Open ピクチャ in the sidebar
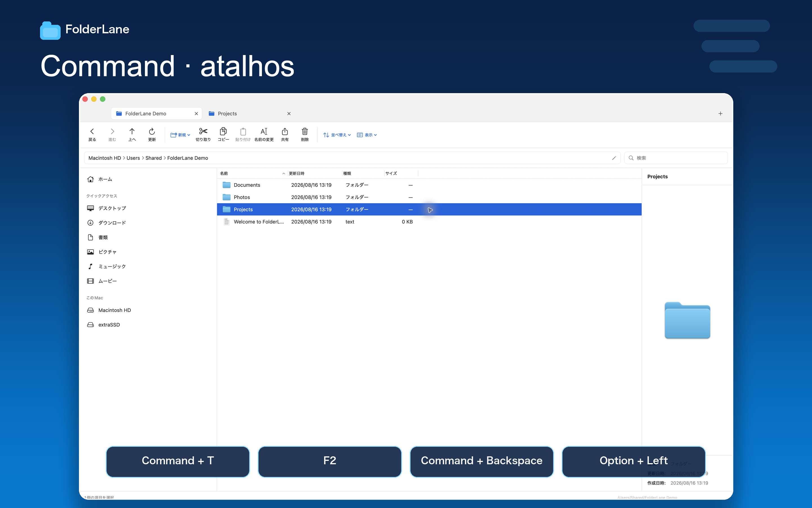Image resolution: width=812 pixels, height=508 pixels. tap(148, 252)
